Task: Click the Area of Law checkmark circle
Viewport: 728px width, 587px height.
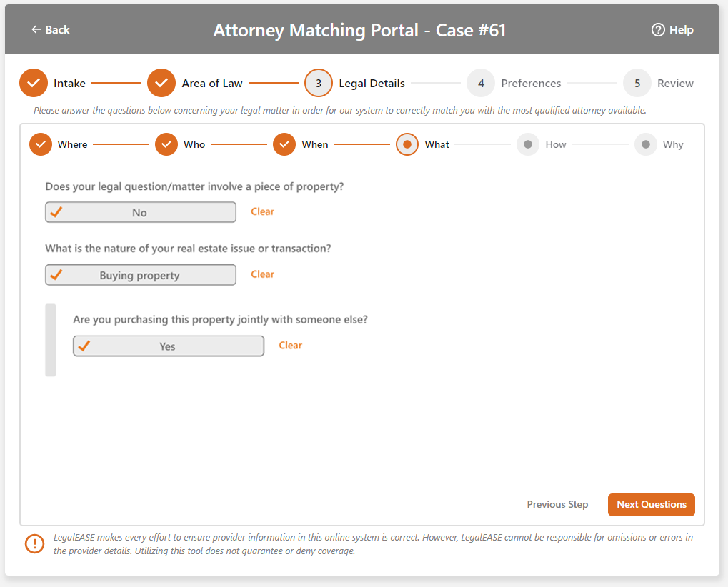Action: click(161, 84)
